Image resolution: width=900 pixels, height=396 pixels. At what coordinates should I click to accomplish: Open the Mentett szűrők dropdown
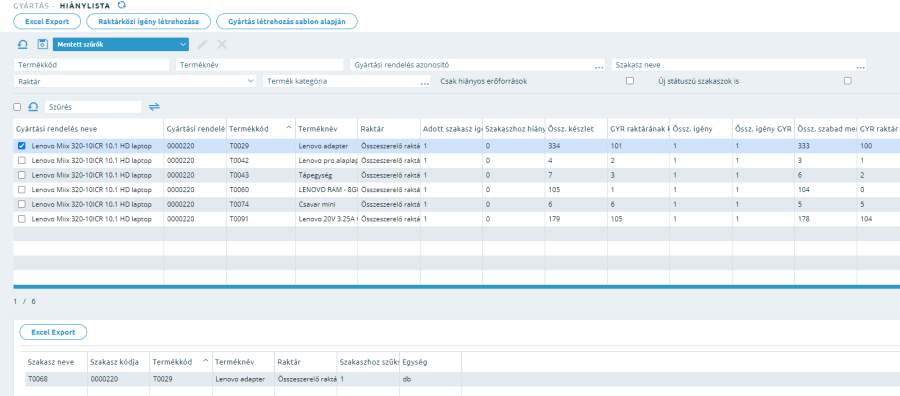pos(121,44)
